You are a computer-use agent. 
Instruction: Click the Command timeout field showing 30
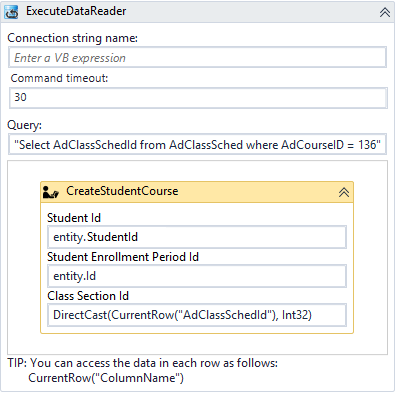[x=198, y=98]
